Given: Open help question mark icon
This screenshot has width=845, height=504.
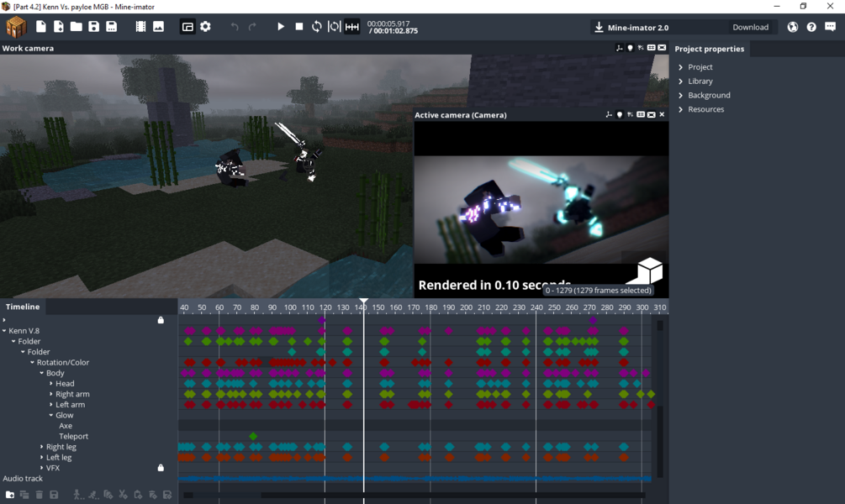Looking at the screenshot, I should click(x=811, y=27).
